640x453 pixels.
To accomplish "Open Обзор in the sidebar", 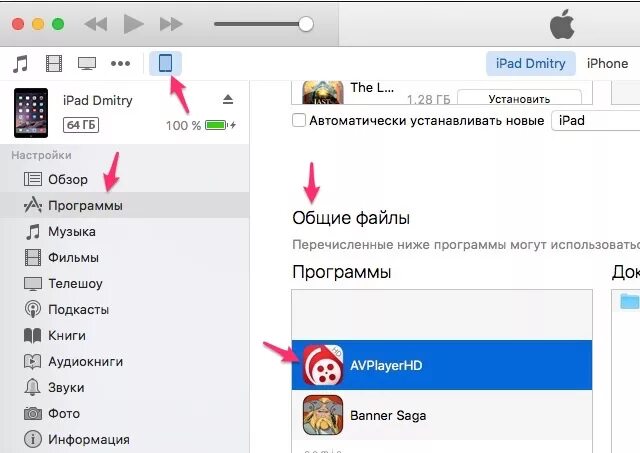I will 124,179.
